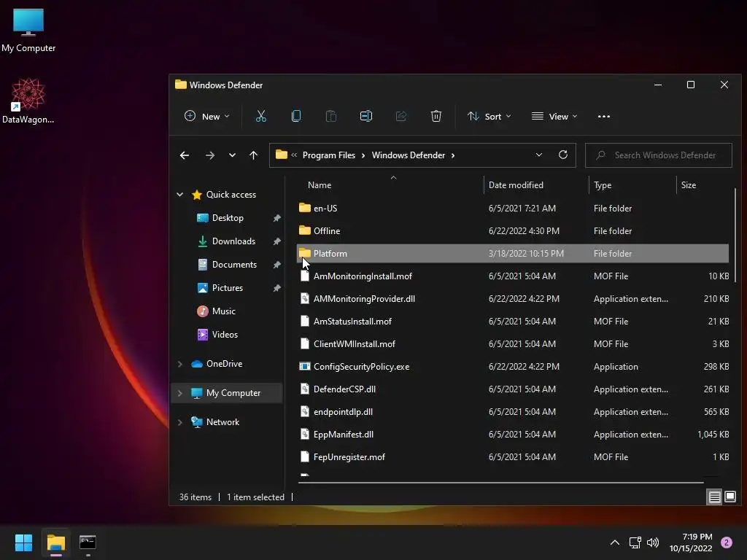Open network tray icon
Image resolution: width=747 pixels, height=560 pixels.
tap(635, 542)
